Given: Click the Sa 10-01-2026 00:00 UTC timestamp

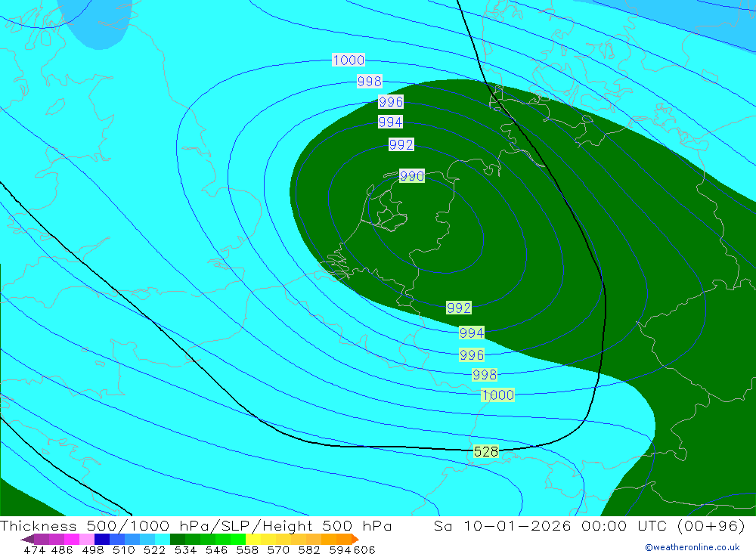Looking at the screenshot, I should point(589,525).
